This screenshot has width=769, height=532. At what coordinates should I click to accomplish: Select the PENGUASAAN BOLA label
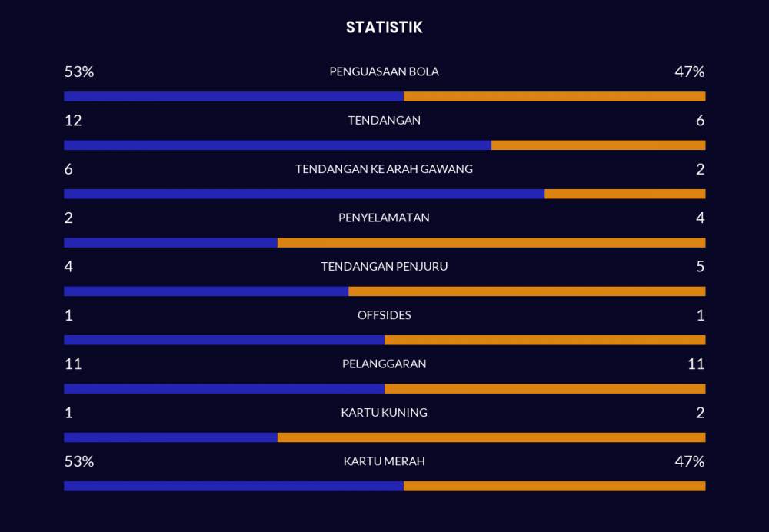384,71
